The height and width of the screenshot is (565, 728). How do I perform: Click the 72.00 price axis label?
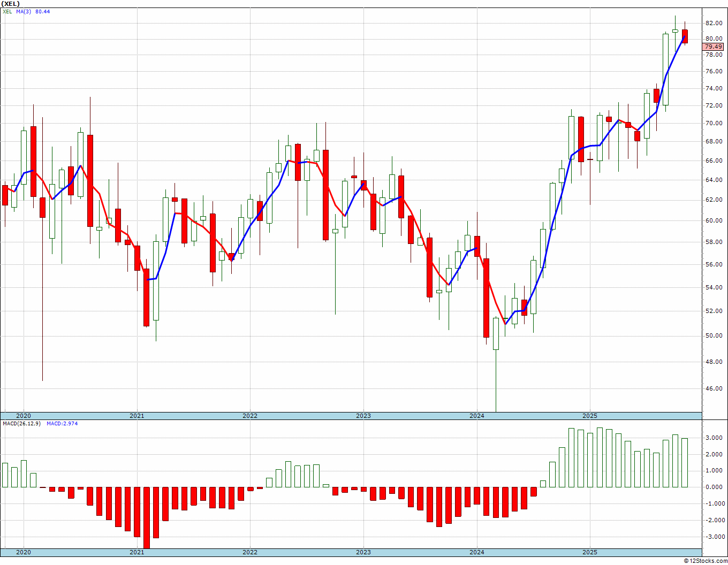[x=714, y=105]
